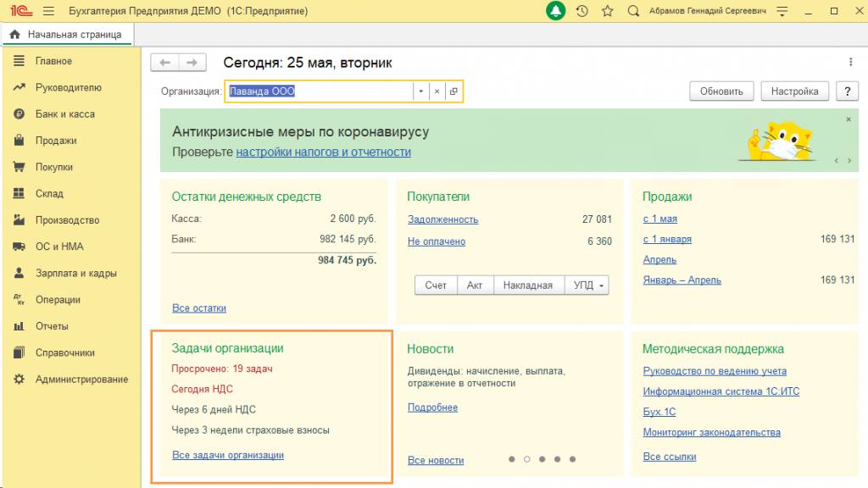Screen dimensions: 868x488
Task: Open the hamburger functions menu in title bar
Action: 48,10
